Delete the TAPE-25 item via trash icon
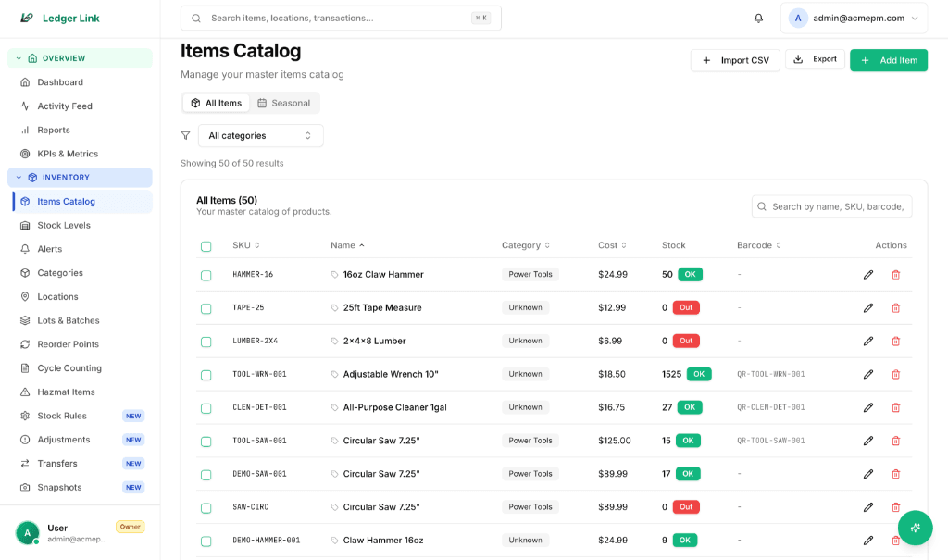 [895, 307]
